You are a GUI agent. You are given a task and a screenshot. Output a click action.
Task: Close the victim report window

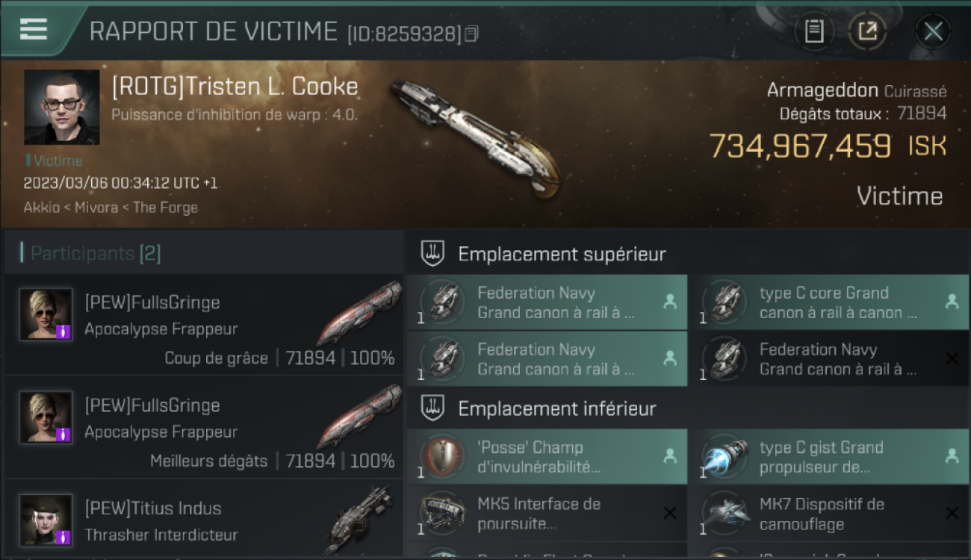pos(933,31)
